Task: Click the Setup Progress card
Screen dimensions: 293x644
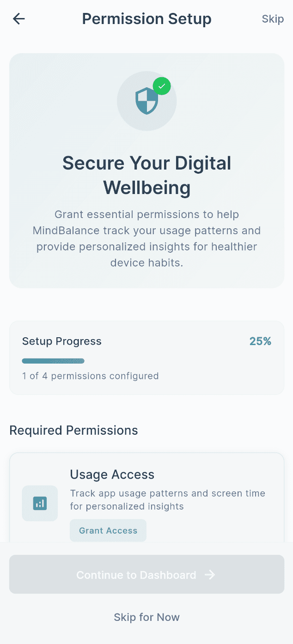Action: click(x=146, y=358)
